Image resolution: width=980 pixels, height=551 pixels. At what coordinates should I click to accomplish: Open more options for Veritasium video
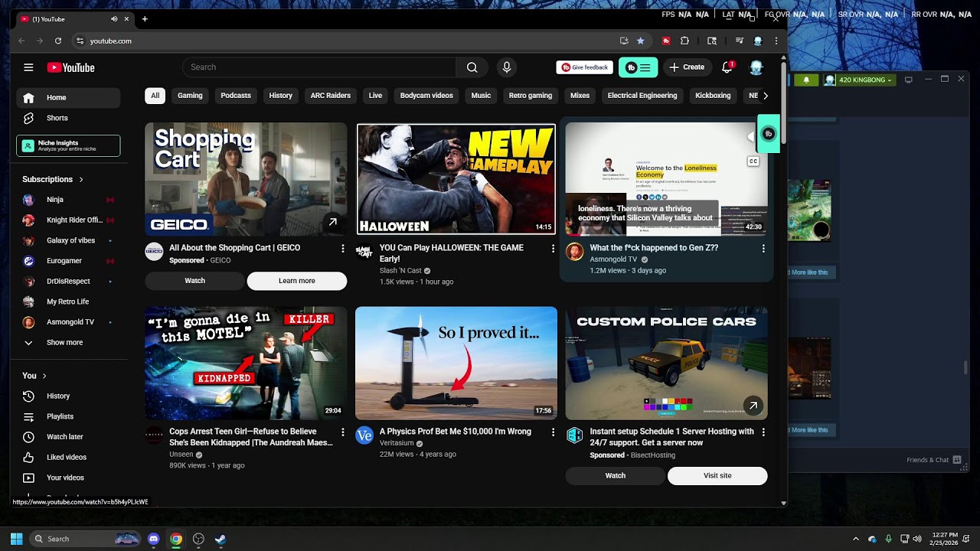[x=553, y=432]
